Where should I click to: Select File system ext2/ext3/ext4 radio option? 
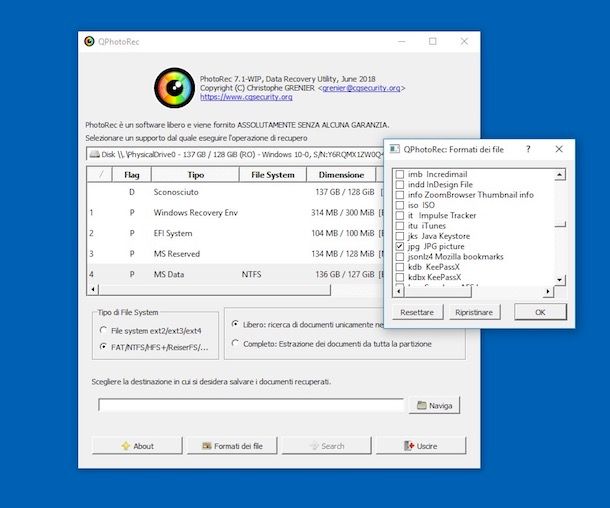click(x=103, y=330)
